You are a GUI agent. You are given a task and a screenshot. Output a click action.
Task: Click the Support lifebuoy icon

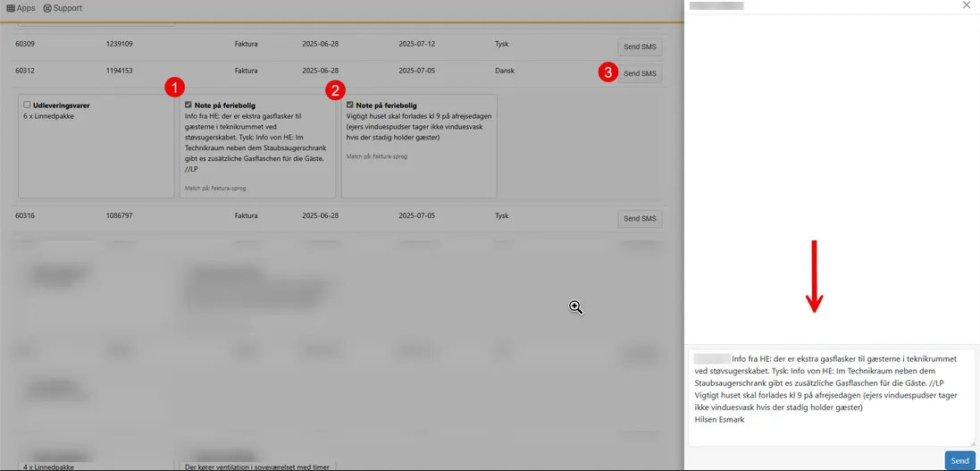[x=47, y=8]
